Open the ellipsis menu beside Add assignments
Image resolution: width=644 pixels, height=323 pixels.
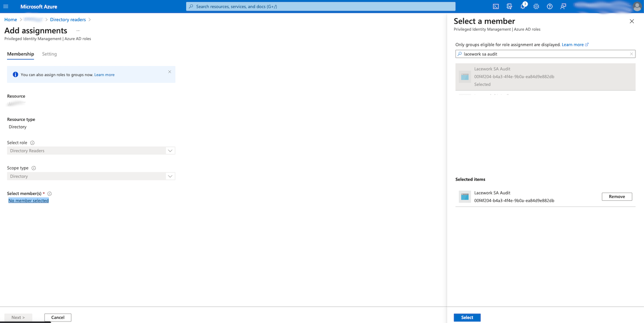click(x=78, y=31)
